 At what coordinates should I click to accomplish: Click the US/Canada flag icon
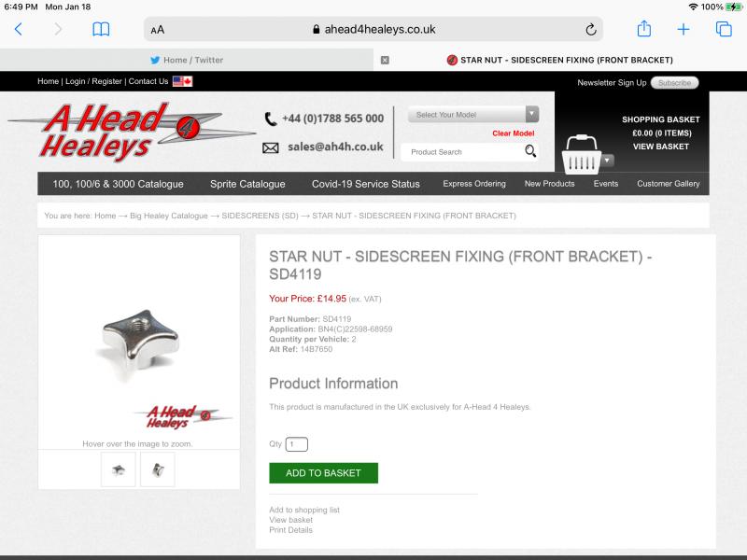coord(182,81)
